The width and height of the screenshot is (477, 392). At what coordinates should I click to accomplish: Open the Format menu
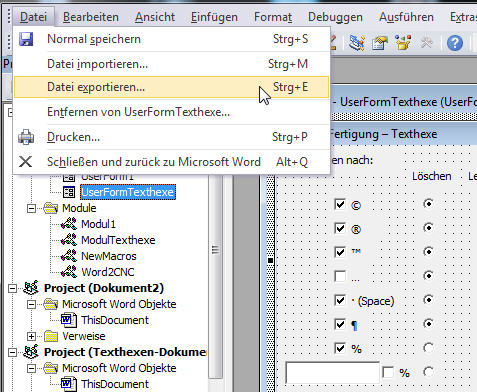273,17
